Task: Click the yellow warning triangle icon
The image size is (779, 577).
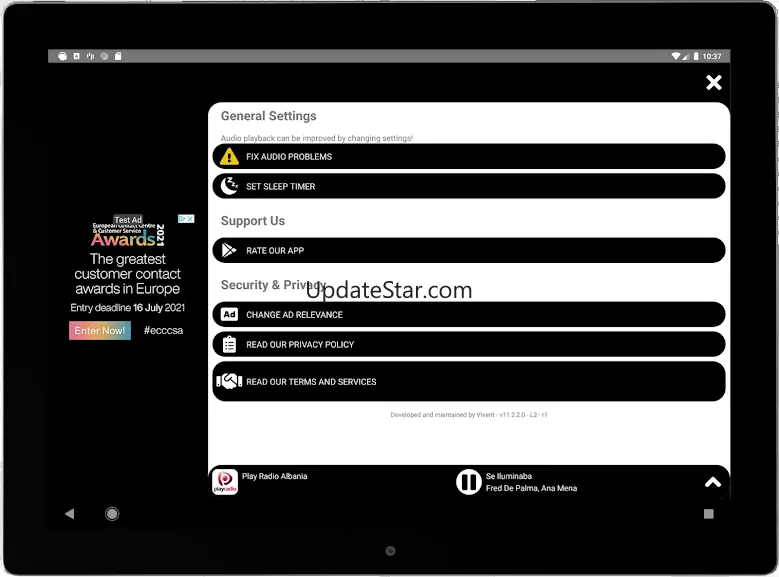Action: tap(229, 157)
